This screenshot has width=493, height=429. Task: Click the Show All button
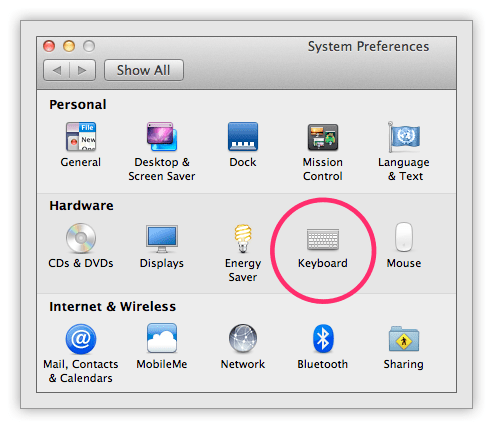[x=144, y=70]
